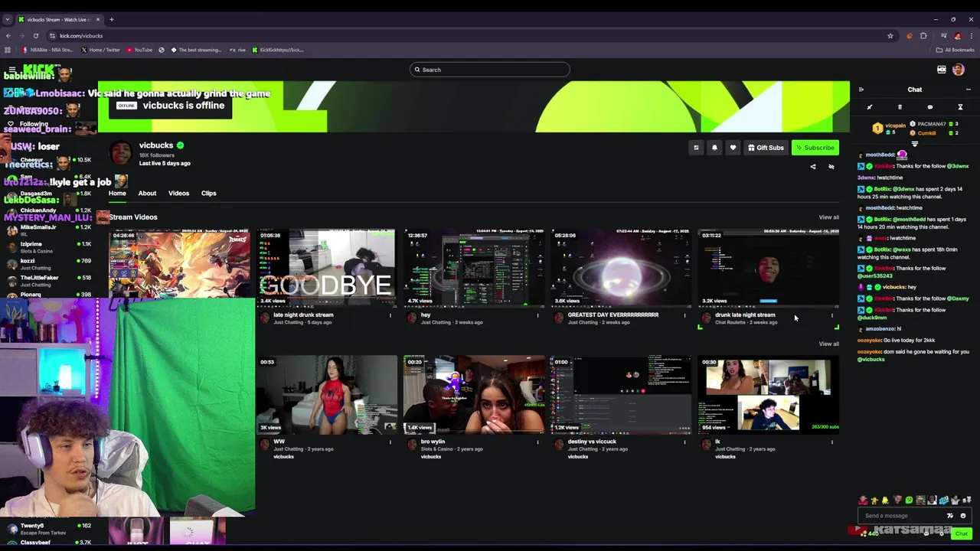Click the speech bubble icon in chat toolbar
This screenshot has width=980, height=551.
point(930,107)
